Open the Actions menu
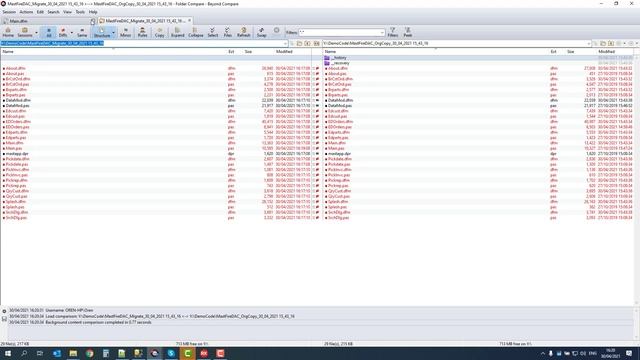640x360 pixels. [26, 12]
